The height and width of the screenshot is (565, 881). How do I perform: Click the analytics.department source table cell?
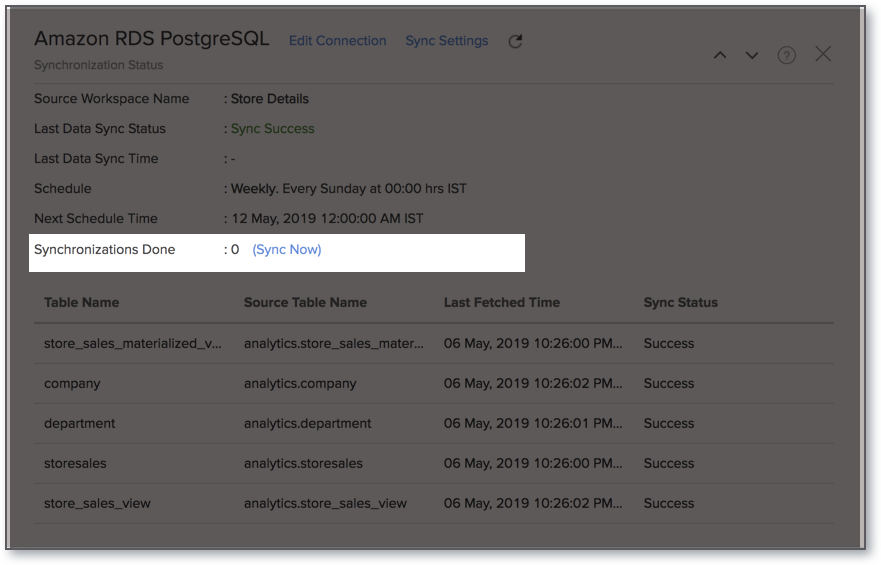pyautogui.click(x=307, y=423)
